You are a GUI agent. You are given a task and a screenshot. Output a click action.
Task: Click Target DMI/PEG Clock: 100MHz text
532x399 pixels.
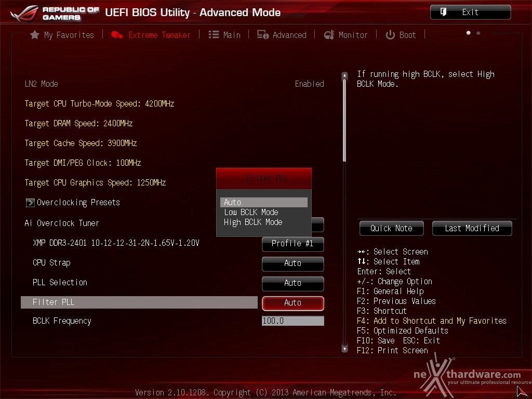click(x=83, y=163)
